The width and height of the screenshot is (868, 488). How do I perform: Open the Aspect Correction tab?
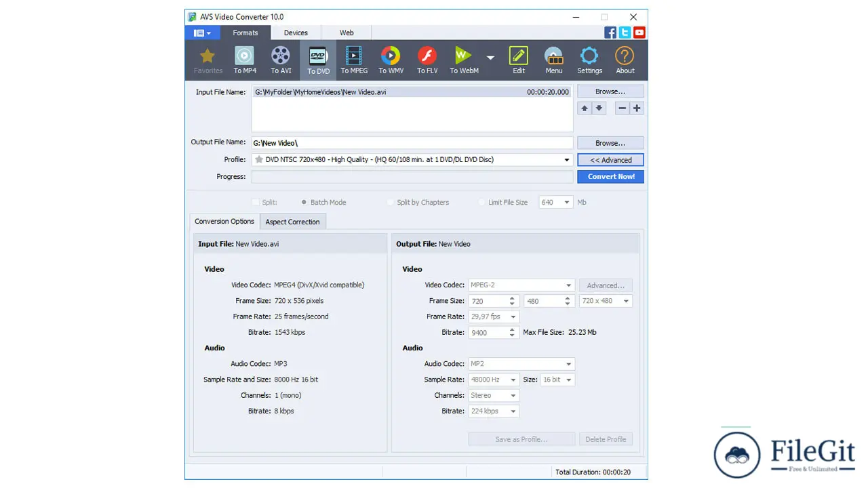click(293, 222)
